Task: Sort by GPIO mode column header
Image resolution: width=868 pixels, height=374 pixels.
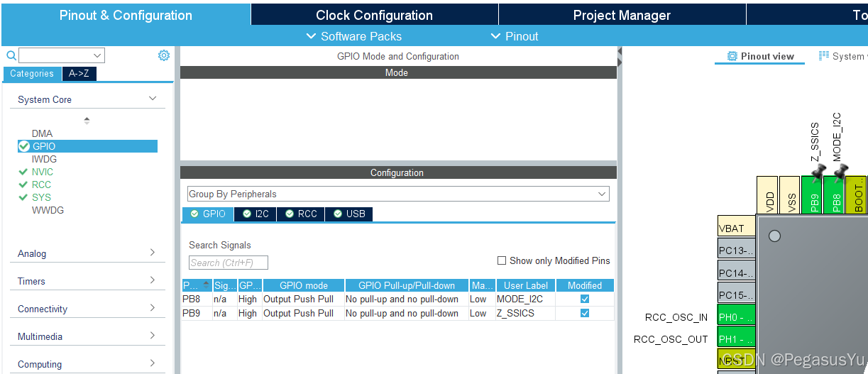Action: coord(303,285)
